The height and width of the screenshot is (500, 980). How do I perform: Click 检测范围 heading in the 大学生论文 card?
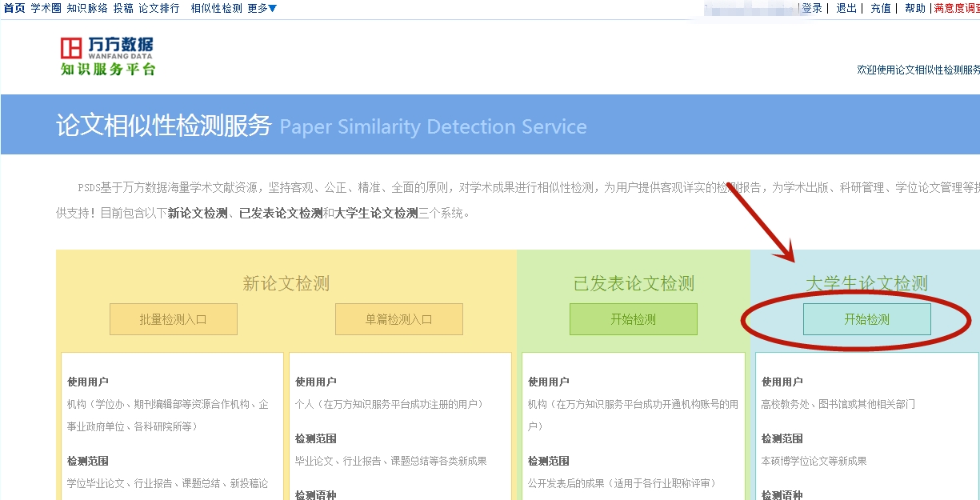click(x=782, y=438)
